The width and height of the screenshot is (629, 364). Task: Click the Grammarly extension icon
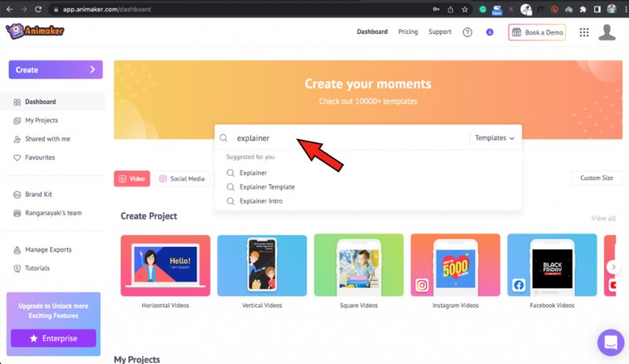(x=483, y=9)
